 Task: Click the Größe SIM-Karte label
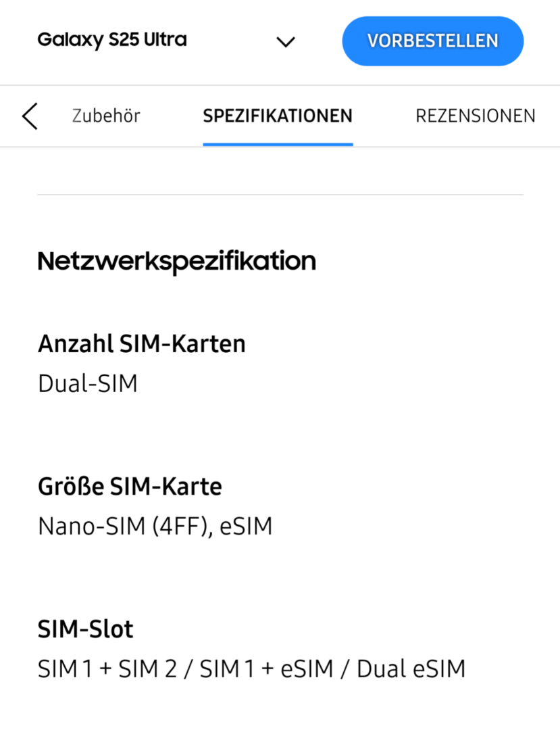coord(130,487)
